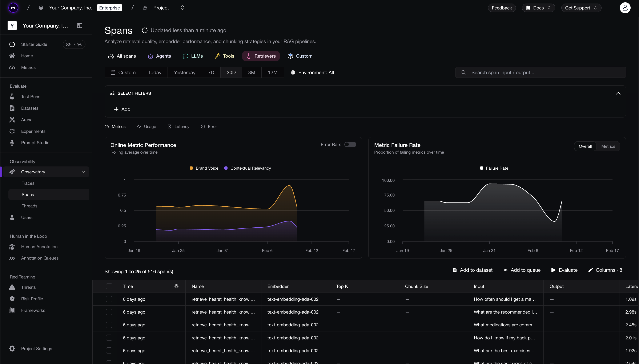Click the Threats warning triangle icon
Viewport: 639px width, 364px height.
click(x=12, y=287)
